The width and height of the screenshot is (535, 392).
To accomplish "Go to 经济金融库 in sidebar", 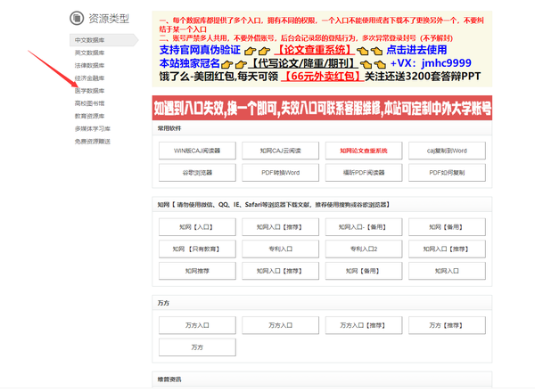I will click(x=89, y=78).
